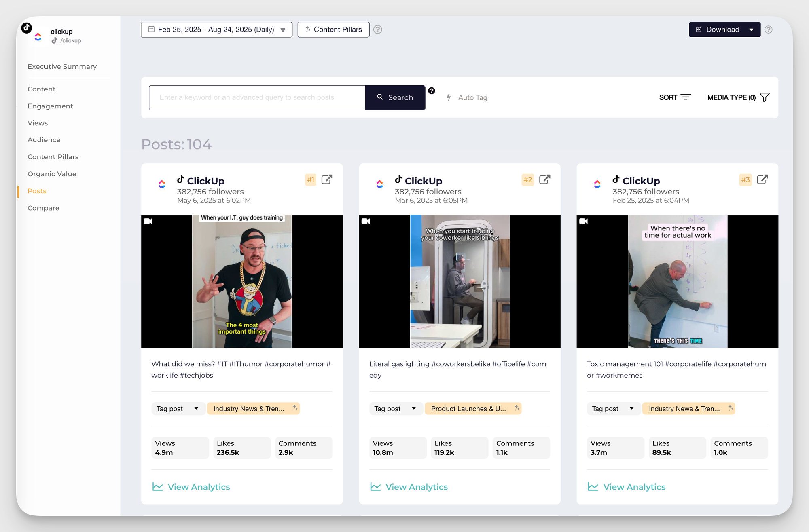Open the Content Pillars sidebar section
809x532 pixels.
coord(53,157)
